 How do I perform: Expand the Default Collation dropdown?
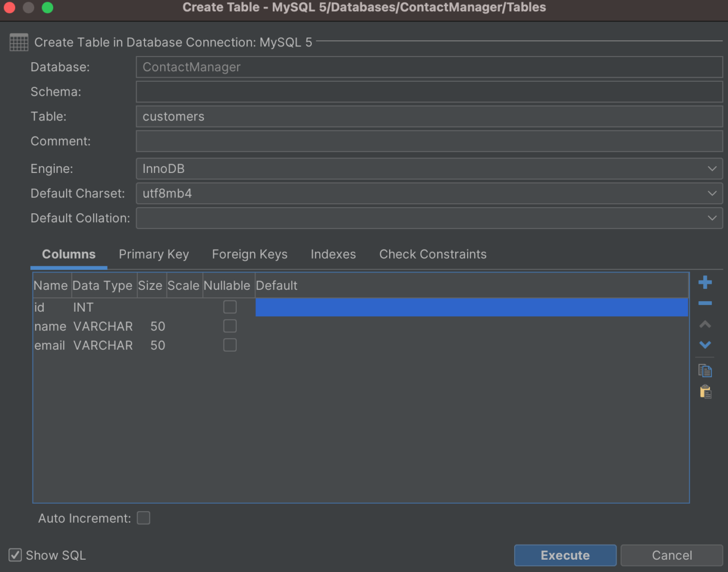pyautogui.click(x=712, y=218)
